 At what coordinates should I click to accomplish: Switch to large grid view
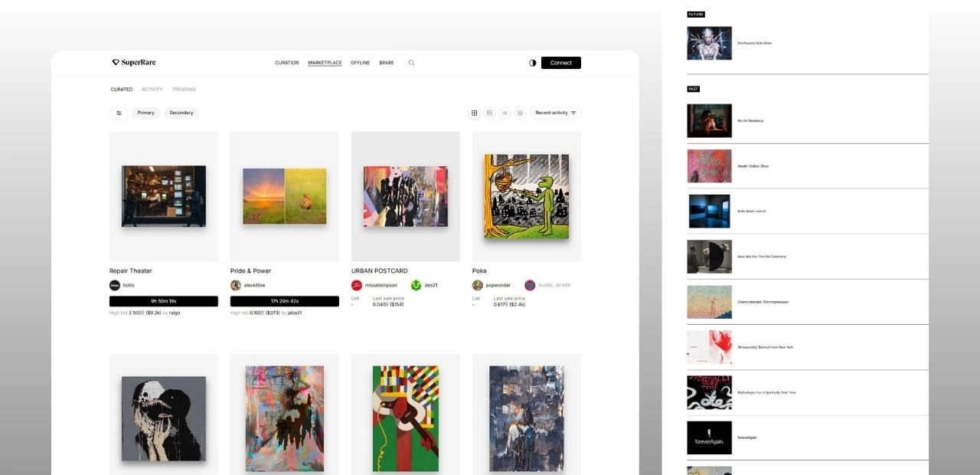click(x=474, y=113)
